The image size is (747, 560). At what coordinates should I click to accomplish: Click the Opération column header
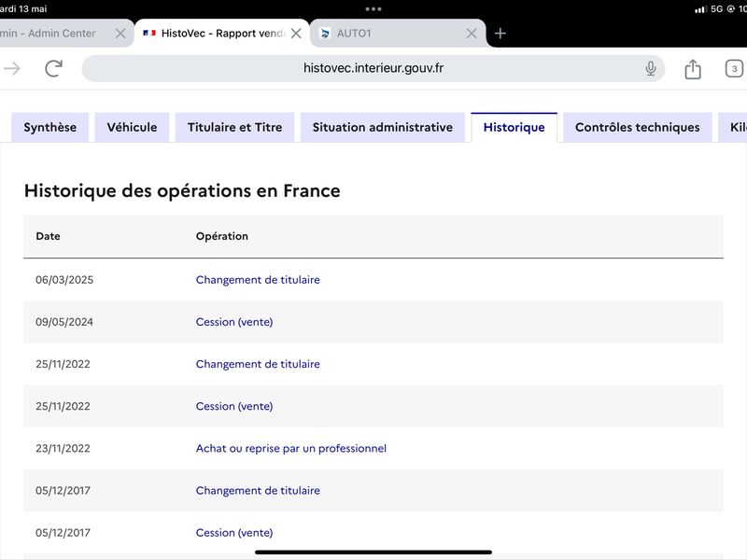(x=222, y=236)
